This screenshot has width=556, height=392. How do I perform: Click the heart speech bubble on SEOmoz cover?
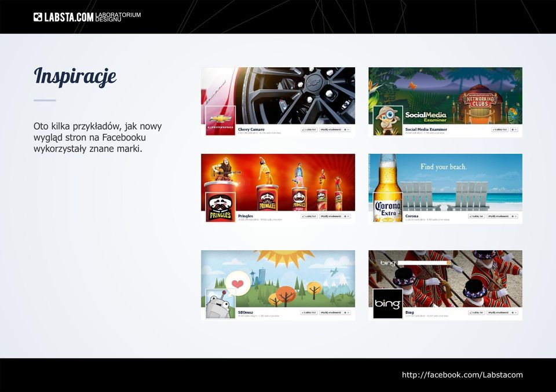click(x=237, y=283)
